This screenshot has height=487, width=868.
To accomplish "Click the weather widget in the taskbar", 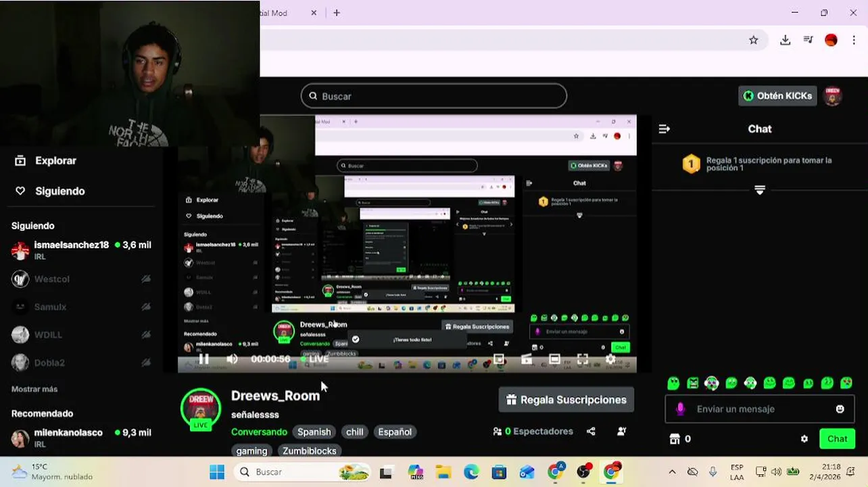I will (52, 472).
